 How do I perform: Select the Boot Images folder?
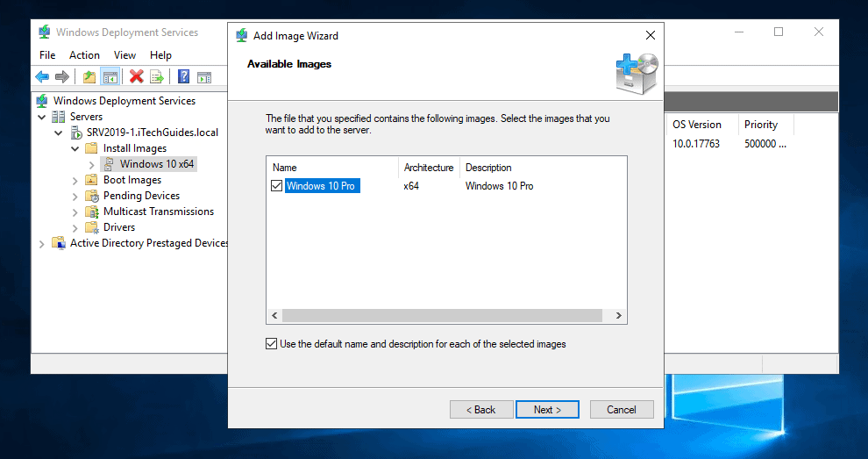coord(132,180)
